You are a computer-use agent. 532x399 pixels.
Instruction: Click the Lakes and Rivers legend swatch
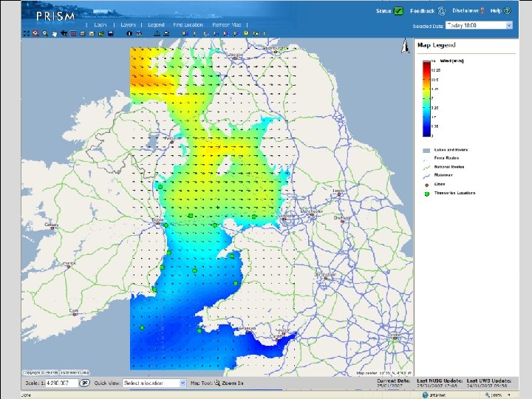coord(426,150)
